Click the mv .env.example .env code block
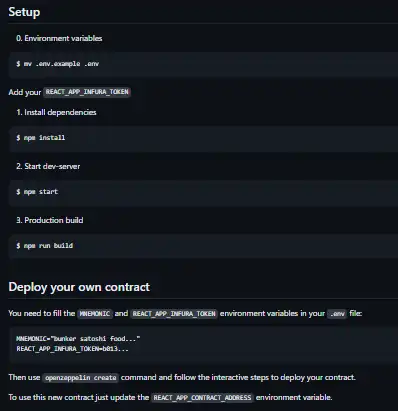 203,65
